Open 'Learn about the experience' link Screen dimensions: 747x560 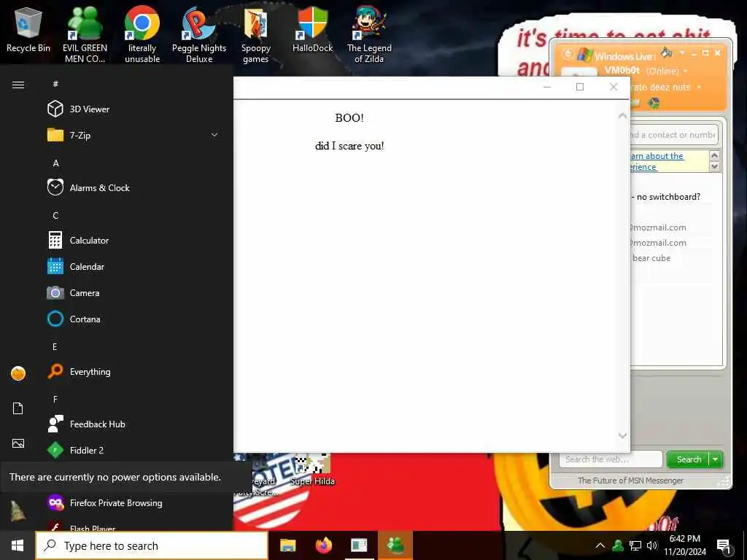click(x=657, y=161)
